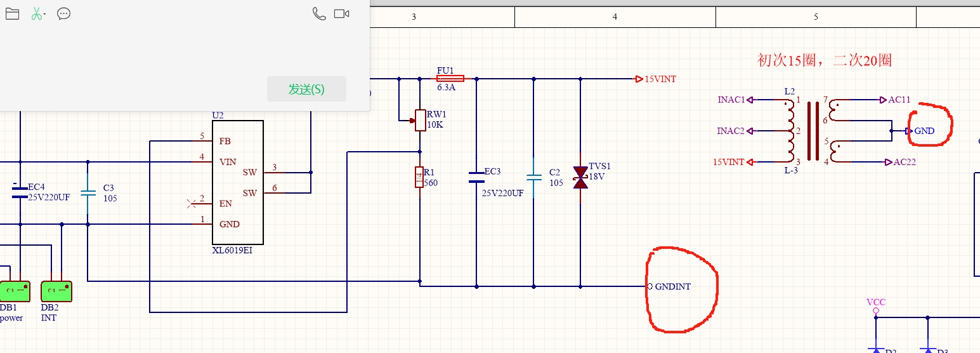980x353 pixels.
Task: Select the L2 transformer primary winding
Action: click(x=790, y=131)
